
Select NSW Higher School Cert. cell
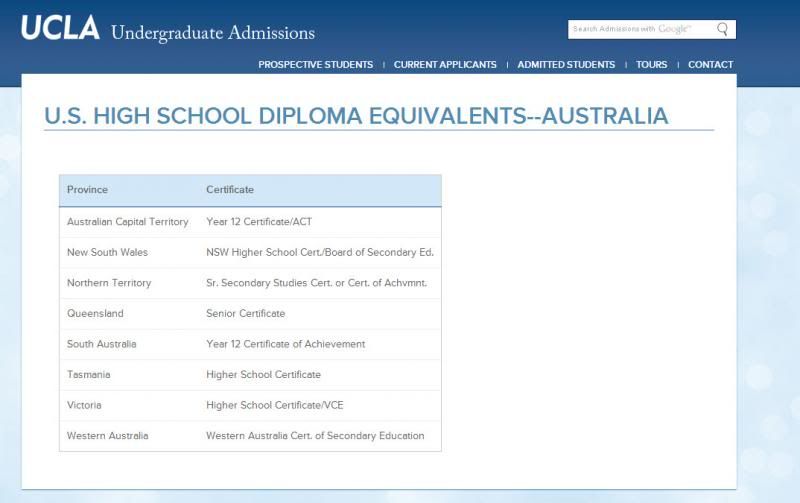click(320, 253)
